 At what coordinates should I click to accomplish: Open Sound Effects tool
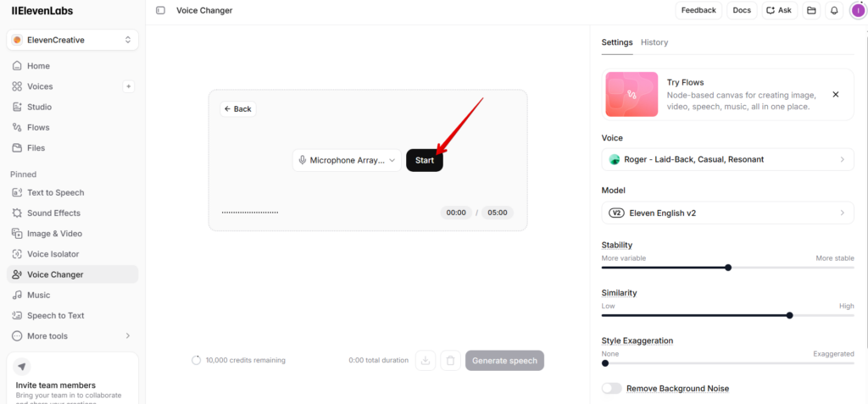pos(73,213)
